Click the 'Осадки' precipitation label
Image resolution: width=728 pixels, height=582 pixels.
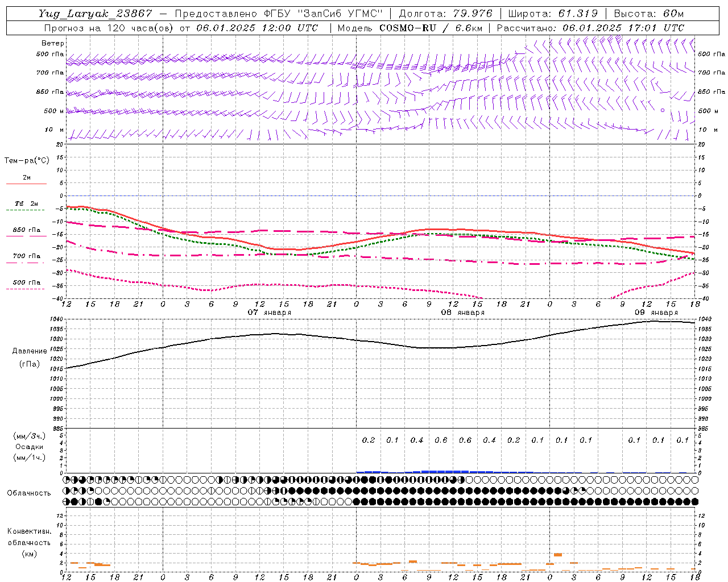[x=29, y=447]
